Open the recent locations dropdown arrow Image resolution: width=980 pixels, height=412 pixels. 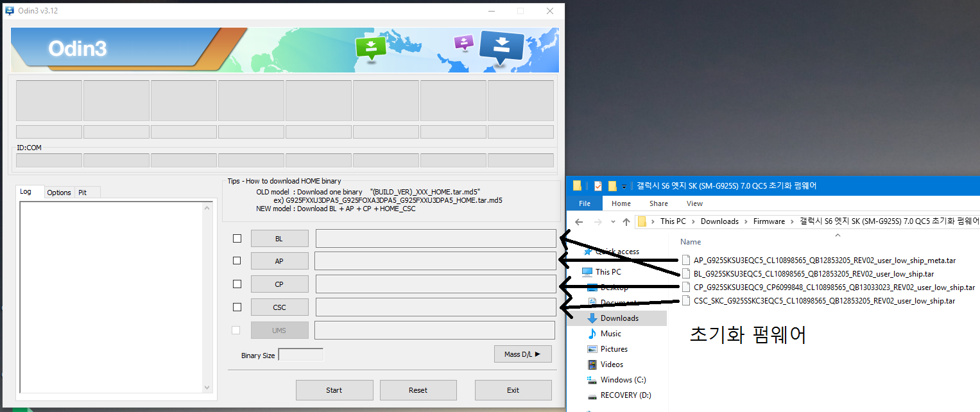(x=612, y=222)
